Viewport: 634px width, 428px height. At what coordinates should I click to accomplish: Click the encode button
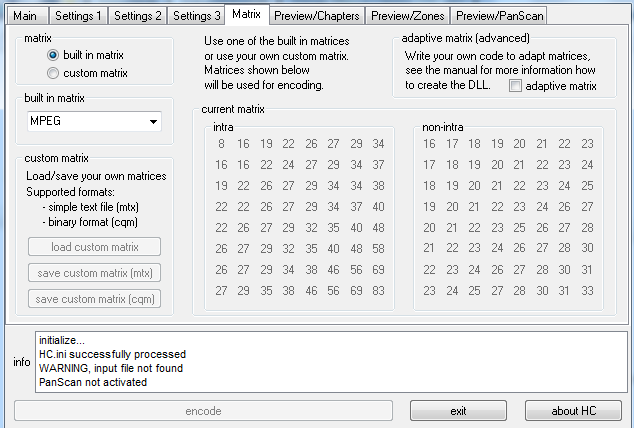204,411
